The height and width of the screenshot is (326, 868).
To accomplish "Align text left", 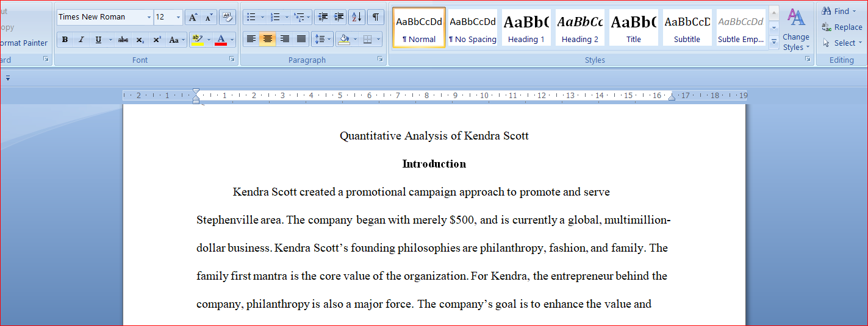I will click(251, 40).
